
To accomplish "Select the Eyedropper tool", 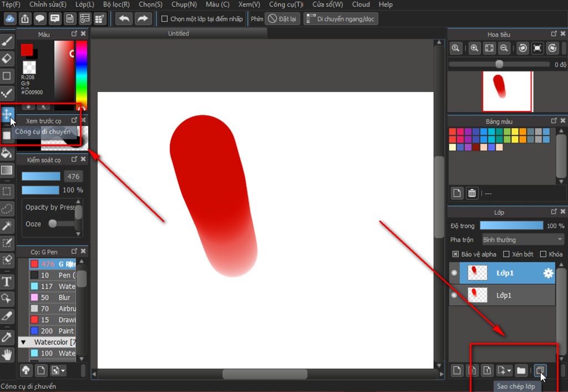I will coord(7,337).
